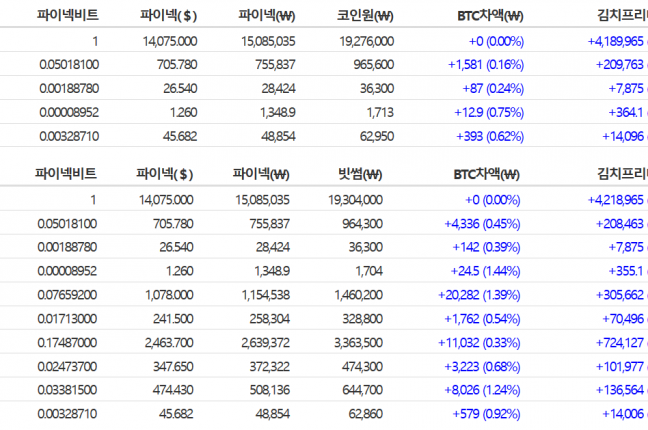Click the 347.650 dollar price cell

coord(172,367)
